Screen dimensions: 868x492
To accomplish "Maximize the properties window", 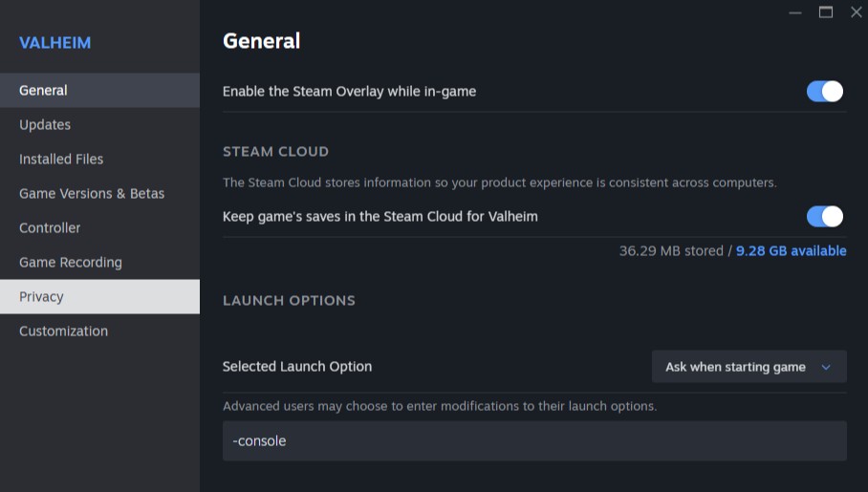I will 826,12.
